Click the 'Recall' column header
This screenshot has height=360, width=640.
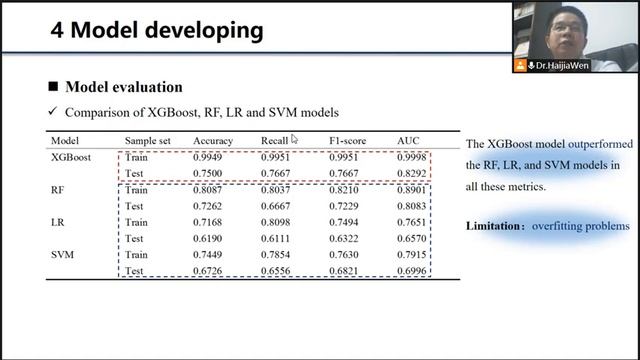[x=274, y=141]
